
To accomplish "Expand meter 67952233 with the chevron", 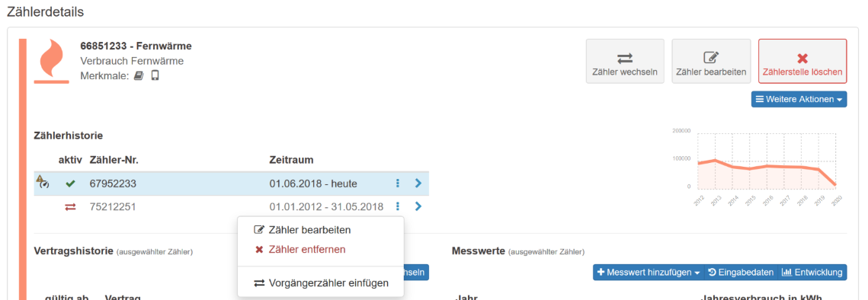I will 418,184.
